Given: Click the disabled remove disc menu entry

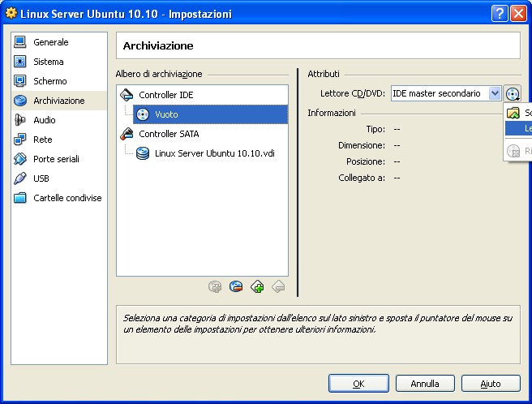Looking at the screenshot, I should click(518, 151).
